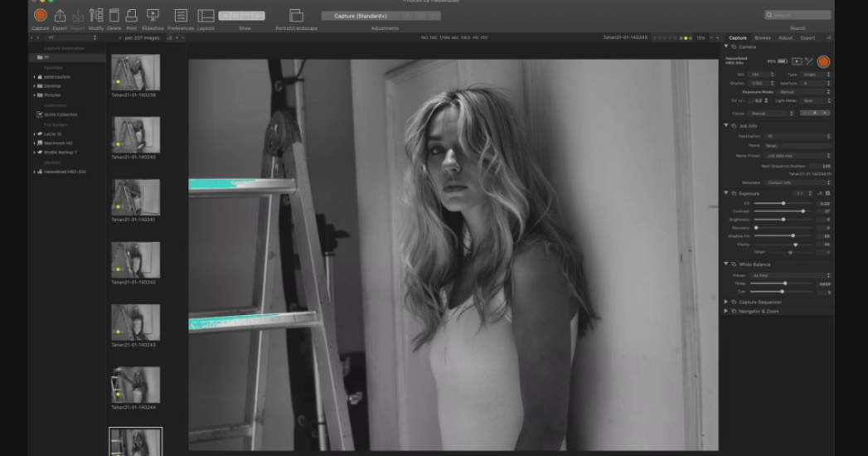Viewport: 868px width, 456px height.
Task: Click the Print icon
Action: point(131,16)
